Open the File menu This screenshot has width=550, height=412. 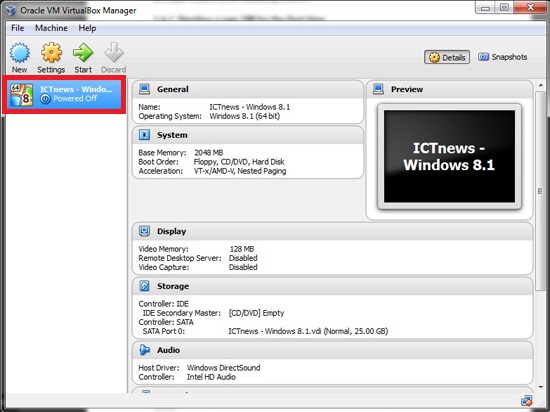click(x=18, y=28)
